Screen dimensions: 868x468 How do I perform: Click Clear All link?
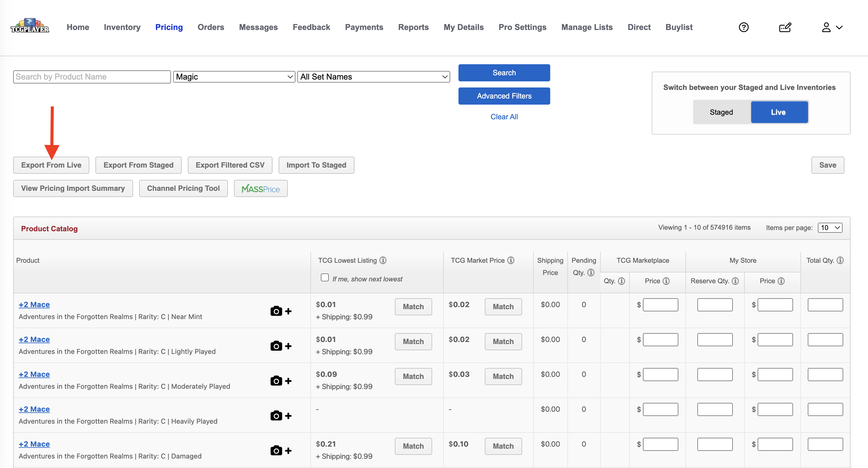504,117
